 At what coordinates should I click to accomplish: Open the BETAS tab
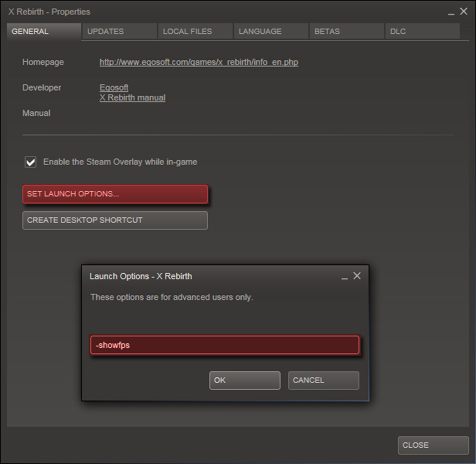point(347,32)
